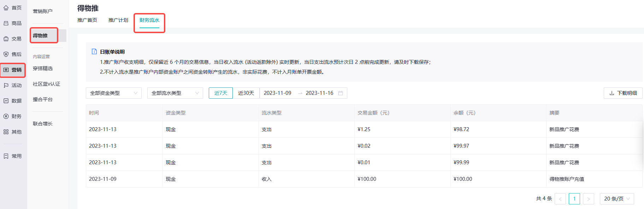Select the 商品 goods sidebar icon

pos(6,23)
